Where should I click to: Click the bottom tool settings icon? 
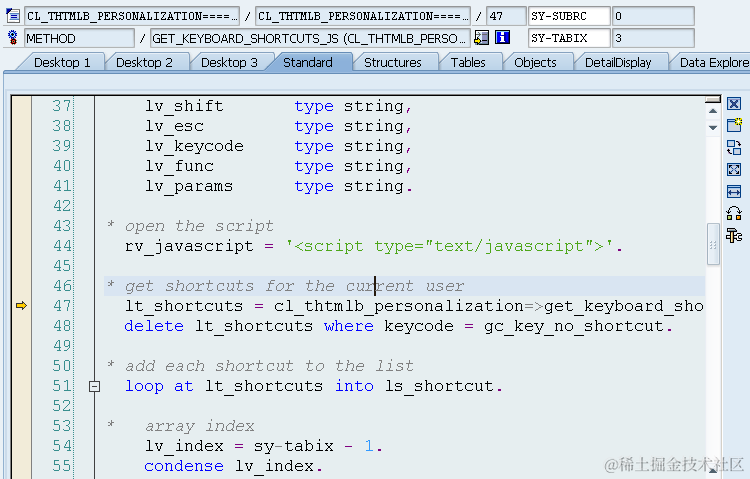click(734, 235)
